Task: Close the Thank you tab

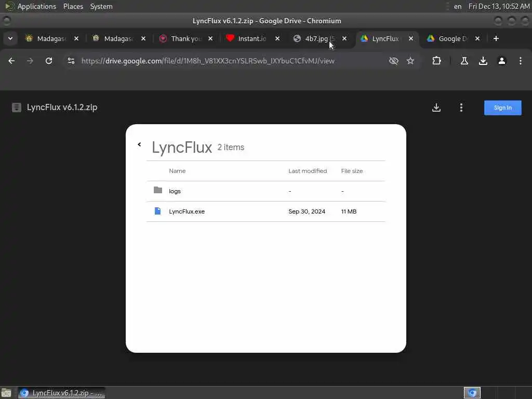Action: click(210, 38)
